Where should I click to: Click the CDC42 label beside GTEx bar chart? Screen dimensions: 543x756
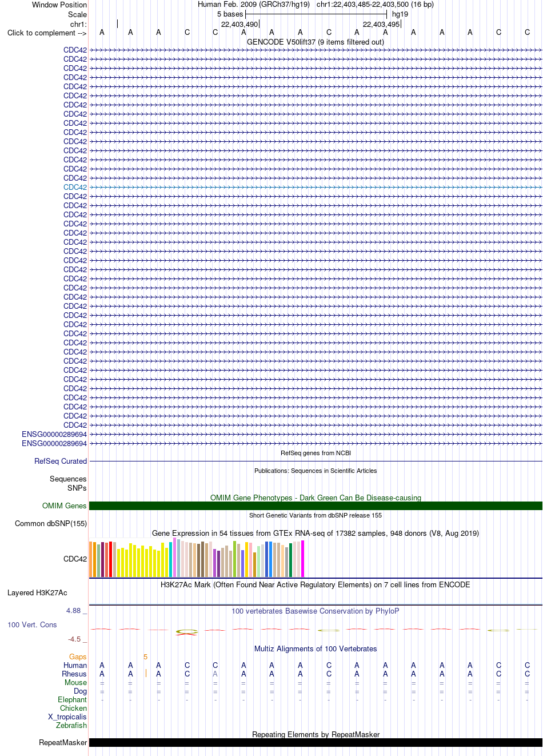[75, 559]
